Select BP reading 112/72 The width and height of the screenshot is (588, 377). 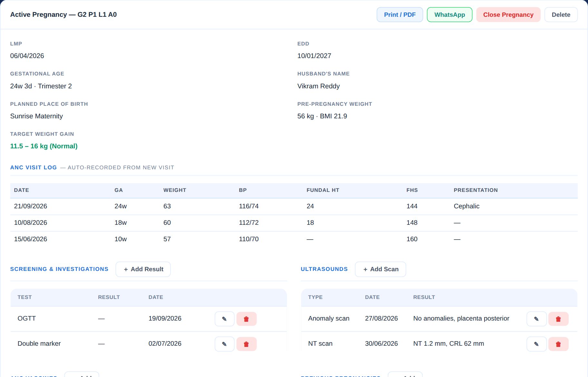[x=249, y=223]
